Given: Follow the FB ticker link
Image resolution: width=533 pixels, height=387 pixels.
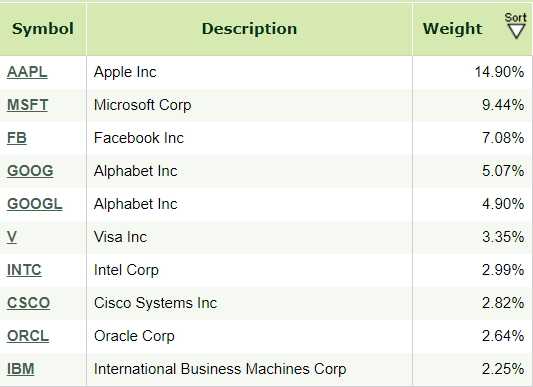Looking at the screenshot, I should click(x=17, y=138).
